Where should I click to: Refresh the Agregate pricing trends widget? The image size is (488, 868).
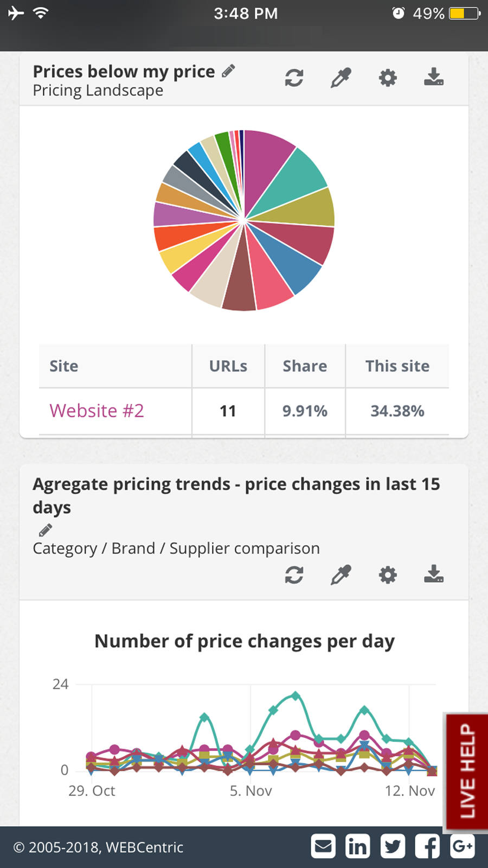pos(294,575)
